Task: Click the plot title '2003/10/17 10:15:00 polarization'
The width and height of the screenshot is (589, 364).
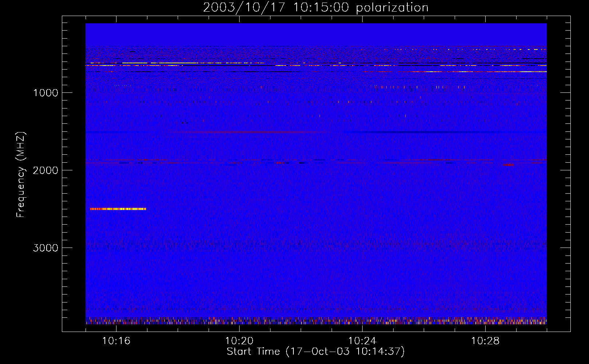Action: click(x=316, y=7)
